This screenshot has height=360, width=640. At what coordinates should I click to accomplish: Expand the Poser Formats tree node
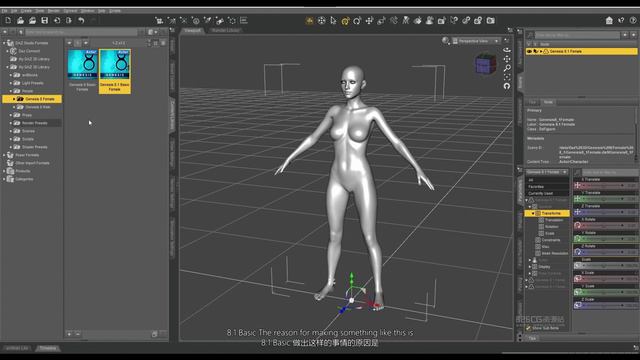tap(4, 155)
